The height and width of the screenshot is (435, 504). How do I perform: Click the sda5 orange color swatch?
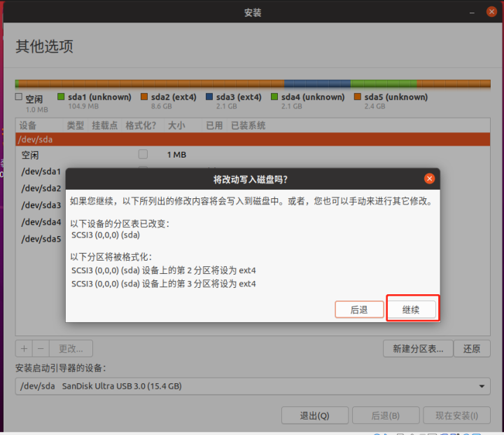coord(357,97)
